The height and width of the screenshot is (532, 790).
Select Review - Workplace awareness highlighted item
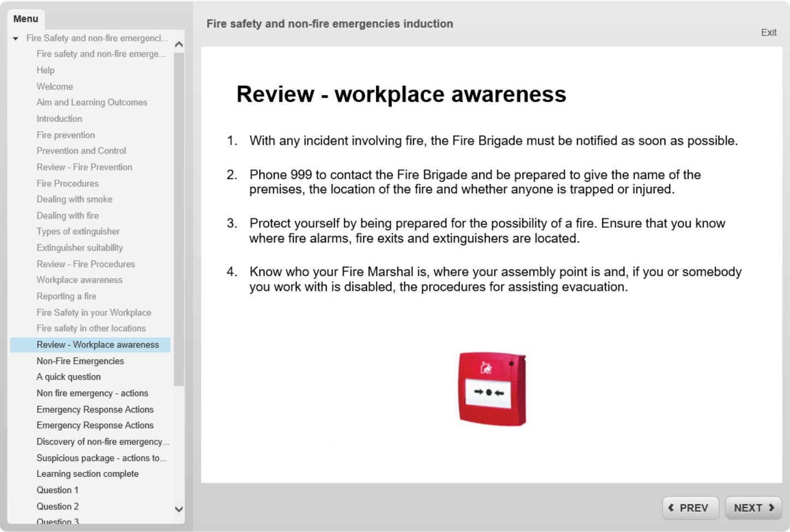click(98, 345)
